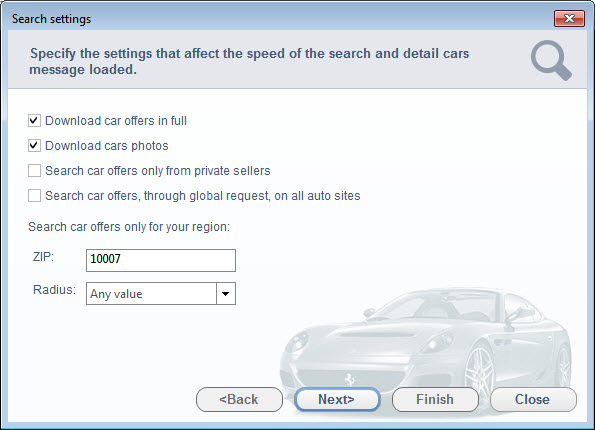Click the Finish button
This screenshot has width=595, height=430.
pos(435,399)
